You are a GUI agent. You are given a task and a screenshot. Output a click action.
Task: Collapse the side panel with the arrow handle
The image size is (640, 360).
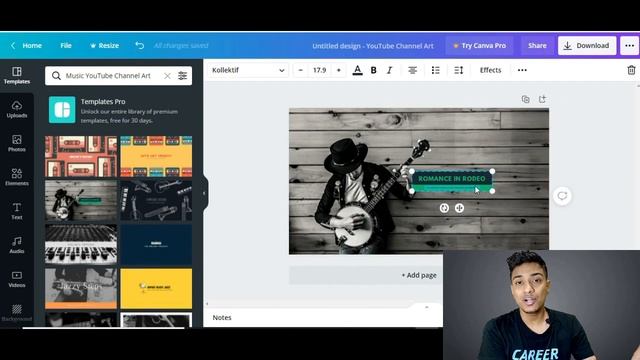point(205,193)
